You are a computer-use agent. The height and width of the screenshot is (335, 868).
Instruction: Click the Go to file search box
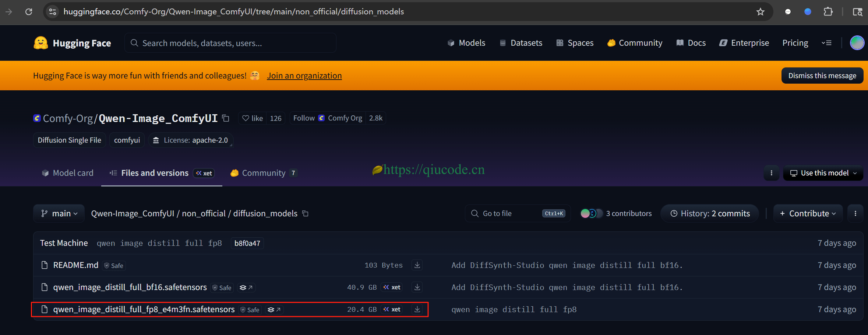(x=518, y=213)
